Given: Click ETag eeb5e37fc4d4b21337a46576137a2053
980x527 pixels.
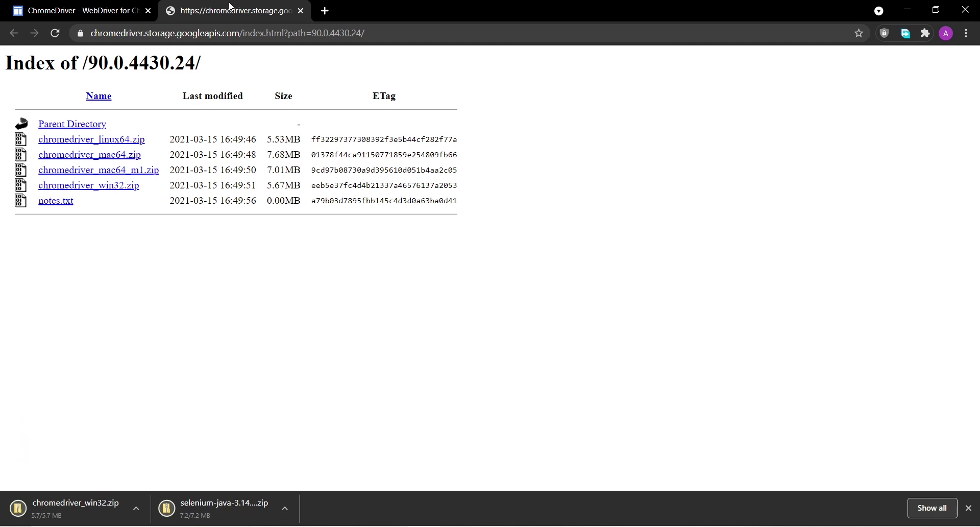Looking at the screenshot, I should [384, 185].
